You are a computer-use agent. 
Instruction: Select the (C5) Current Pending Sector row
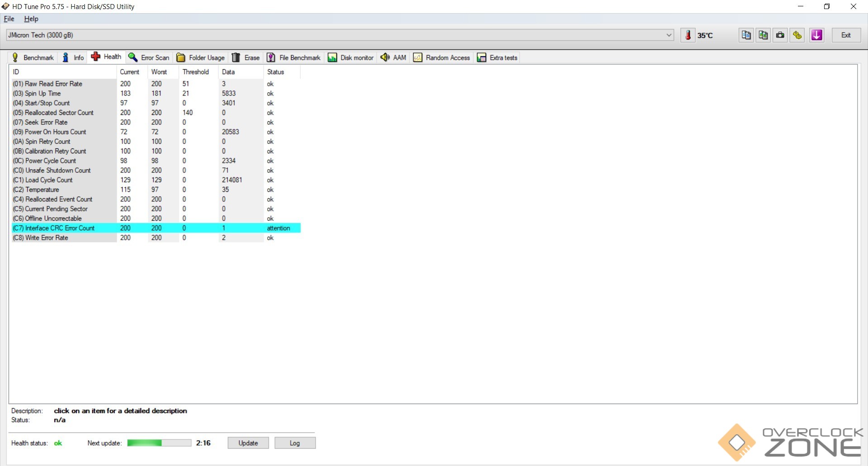(156, 209)
